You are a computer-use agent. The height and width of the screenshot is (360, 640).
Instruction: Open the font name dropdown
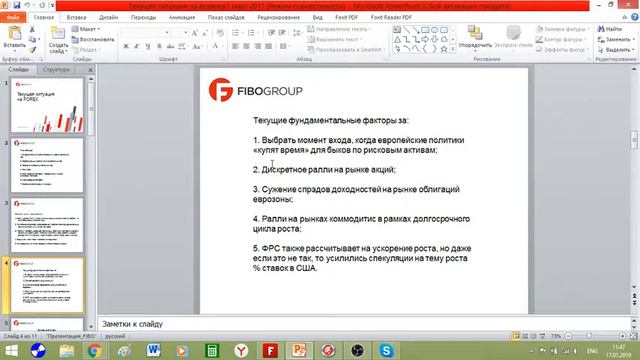pyautogui.click(x=167, y=33)
